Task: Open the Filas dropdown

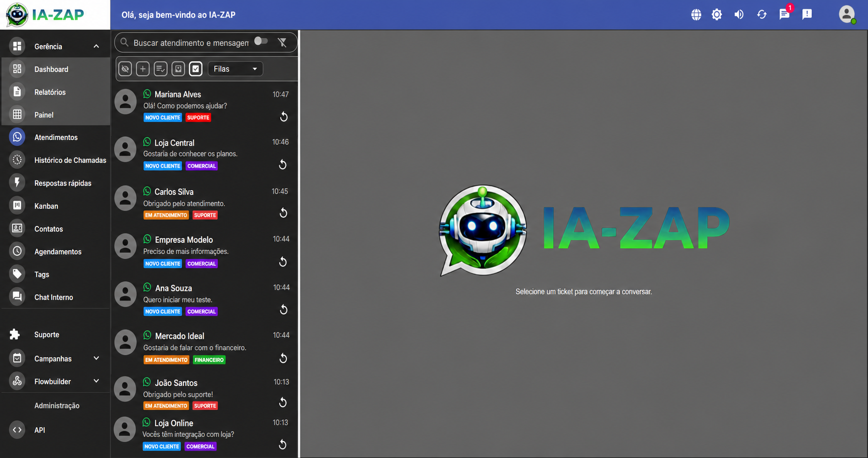Action: tap(235, 69)
